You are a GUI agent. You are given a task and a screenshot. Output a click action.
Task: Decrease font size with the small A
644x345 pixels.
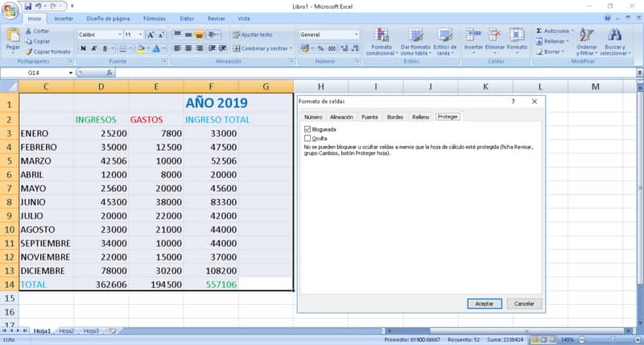[162, 35]
